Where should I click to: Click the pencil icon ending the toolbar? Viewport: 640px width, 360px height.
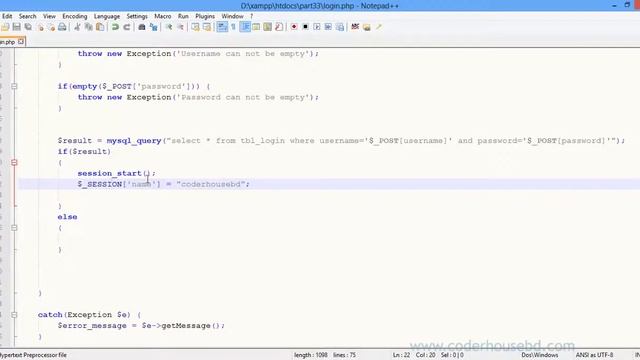pos(378,27)
